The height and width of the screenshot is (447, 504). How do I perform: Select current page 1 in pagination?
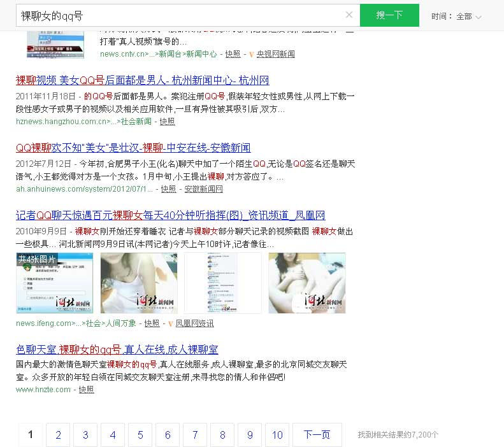click(x=31, y=435)
